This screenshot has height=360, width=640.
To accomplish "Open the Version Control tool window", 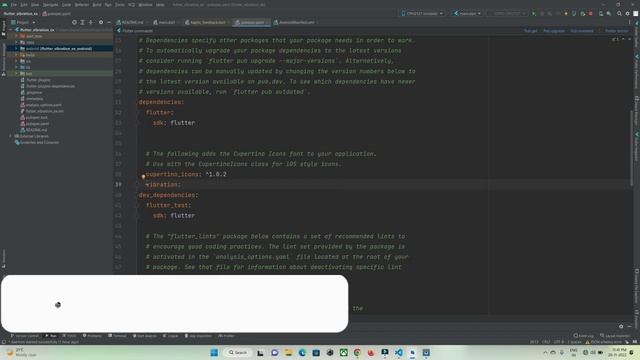I will coord(24,336).
